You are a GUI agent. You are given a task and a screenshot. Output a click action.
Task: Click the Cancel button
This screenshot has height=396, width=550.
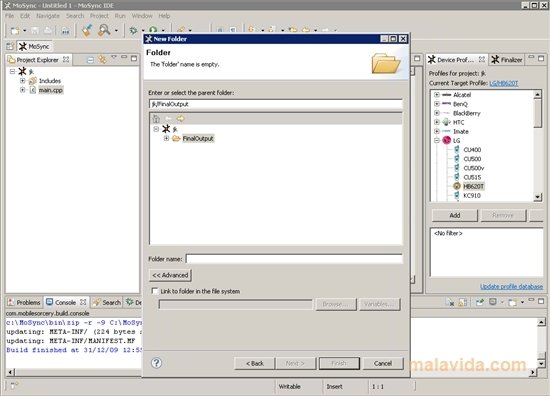click(383, 363)
